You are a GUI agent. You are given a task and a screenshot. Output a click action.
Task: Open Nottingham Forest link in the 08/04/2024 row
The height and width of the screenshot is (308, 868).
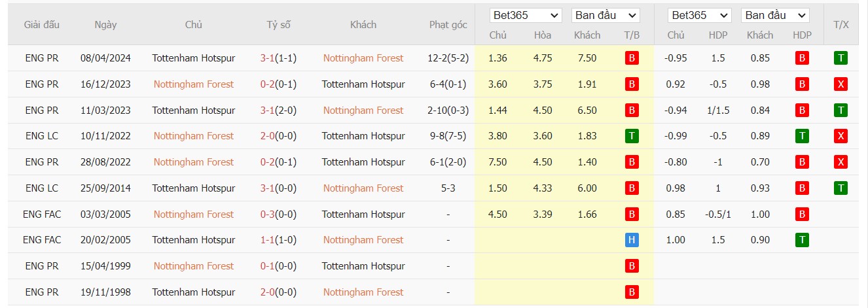coord(363,58)
